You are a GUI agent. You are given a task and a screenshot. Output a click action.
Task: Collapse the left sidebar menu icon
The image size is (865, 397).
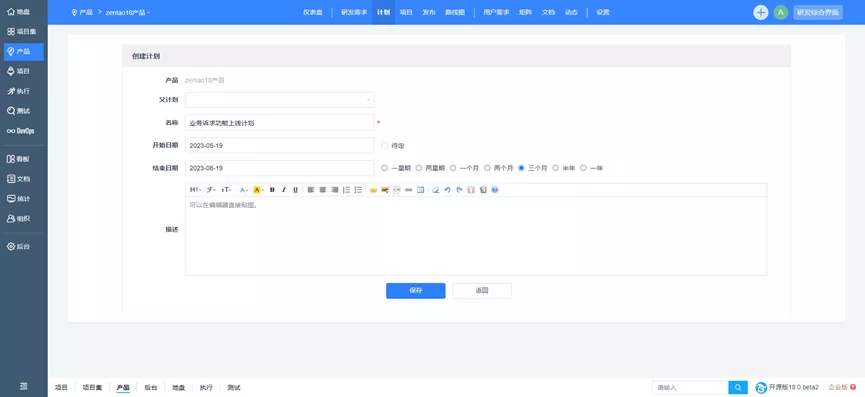(x=24, y=386)
